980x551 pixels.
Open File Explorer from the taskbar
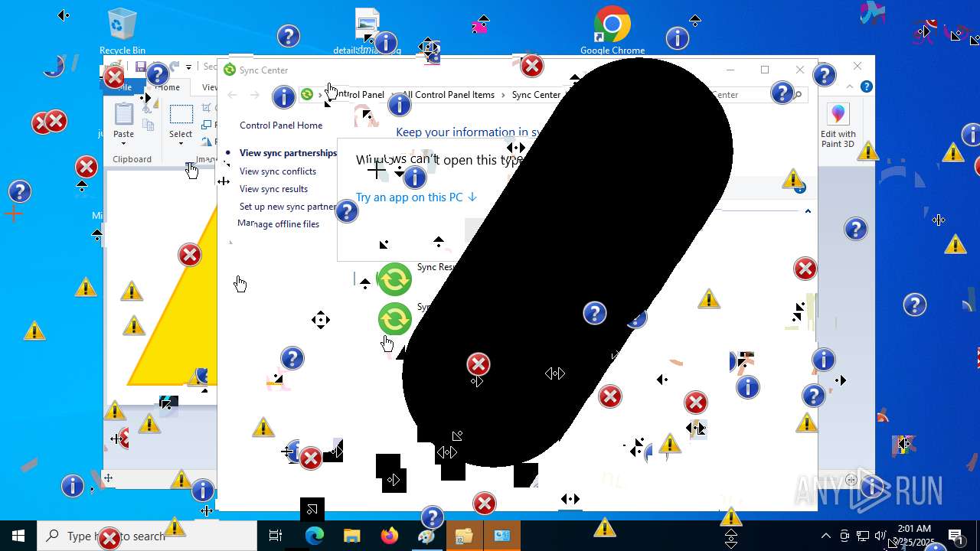[x=351, y=536]
